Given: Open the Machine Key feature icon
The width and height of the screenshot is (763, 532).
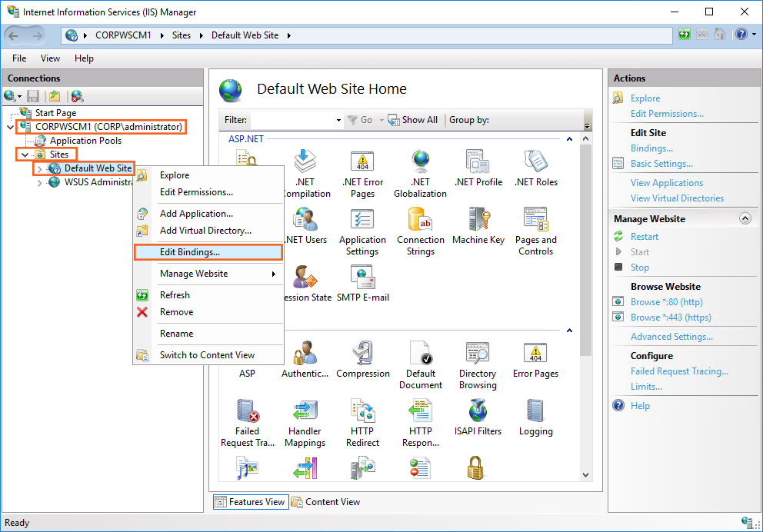Looking at the screenshot, I should click(478, 226).
